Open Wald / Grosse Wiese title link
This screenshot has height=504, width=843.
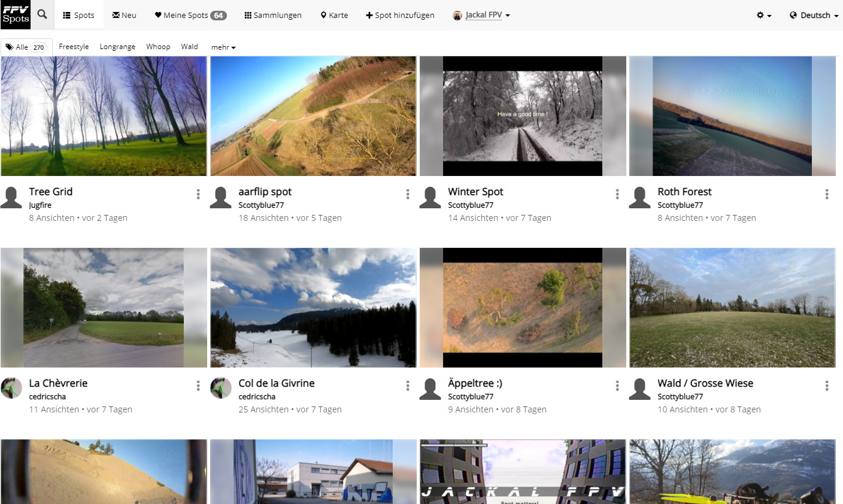click(706, 383)
